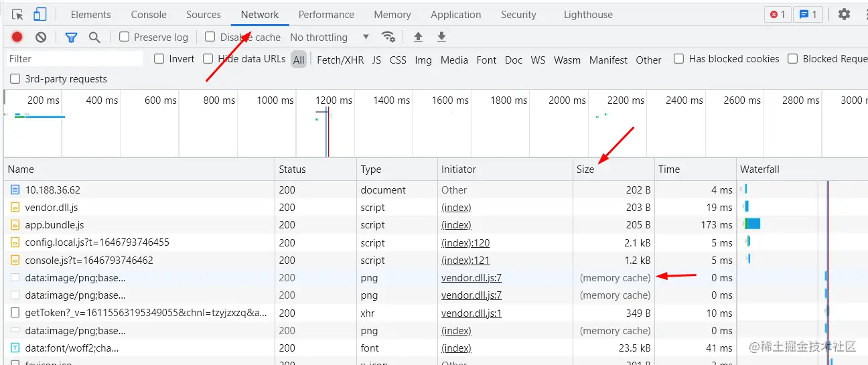Open the Performance tab
Screen dimensions: 868x365
[x=326, y=15]
